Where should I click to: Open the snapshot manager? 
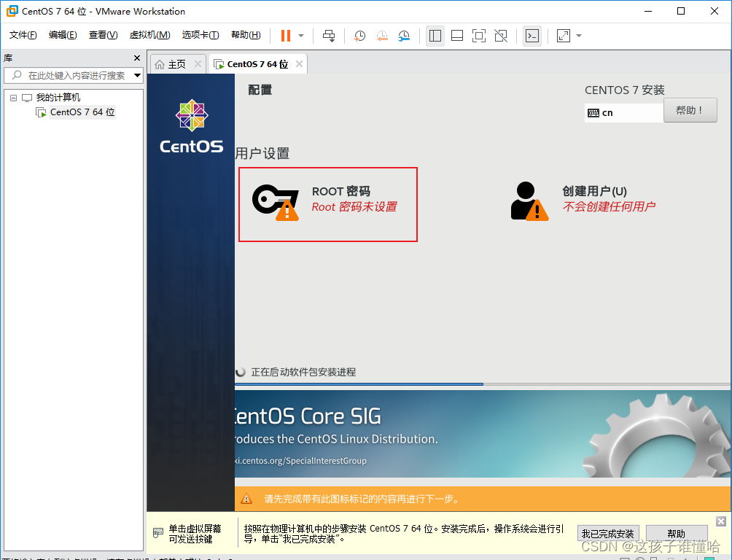coord(404,36)
